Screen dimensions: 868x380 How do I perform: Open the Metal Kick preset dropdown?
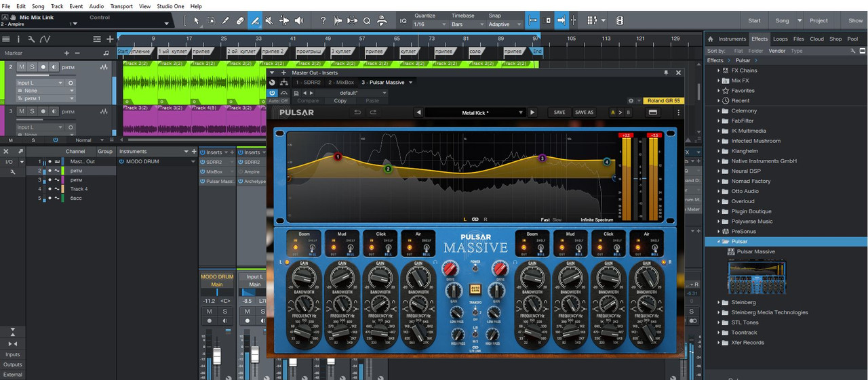pos(475,112)
